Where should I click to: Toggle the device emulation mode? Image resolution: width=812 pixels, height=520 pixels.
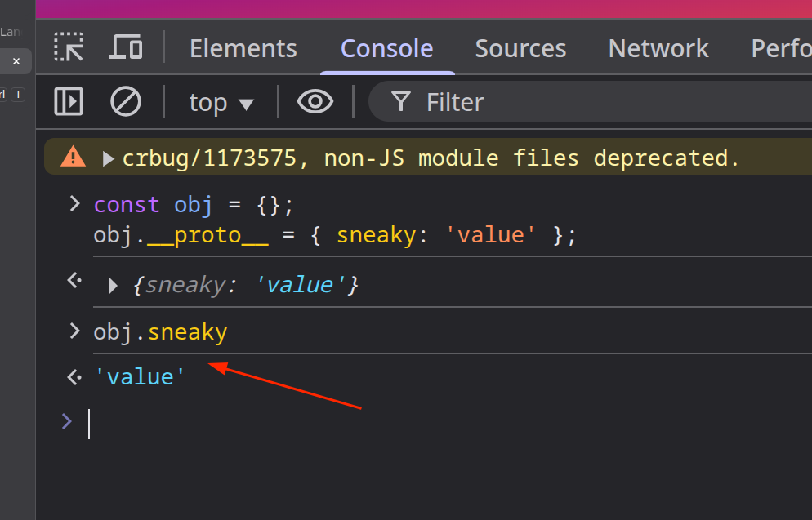coord(126,48)
